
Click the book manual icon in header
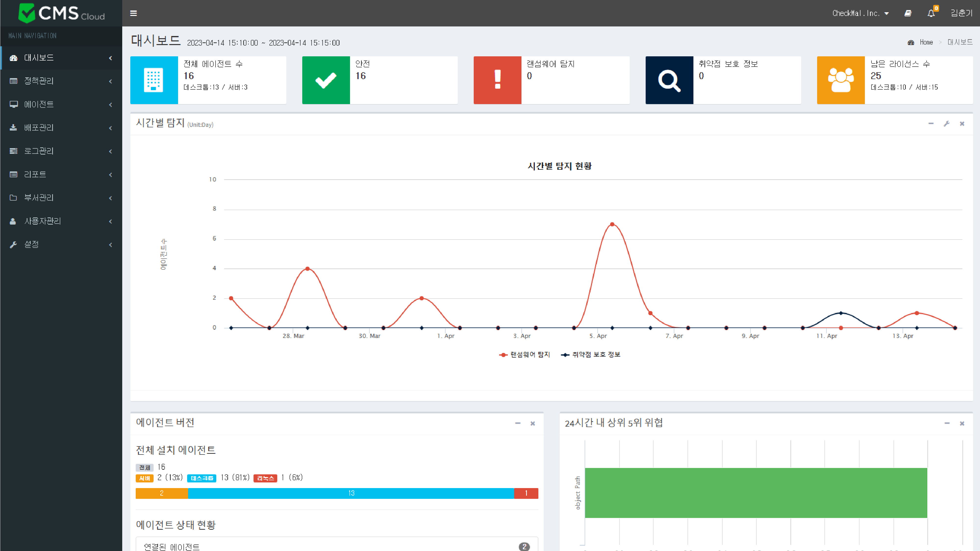908,13
